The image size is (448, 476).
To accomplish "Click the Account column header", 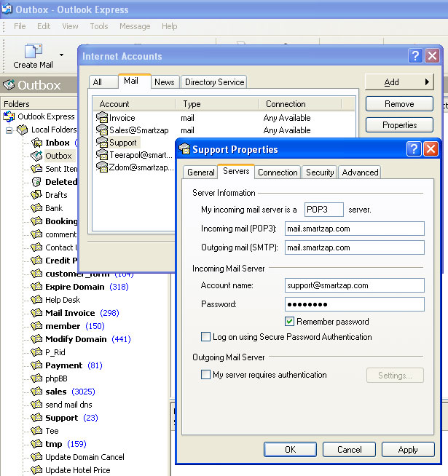I will (134, 104).
